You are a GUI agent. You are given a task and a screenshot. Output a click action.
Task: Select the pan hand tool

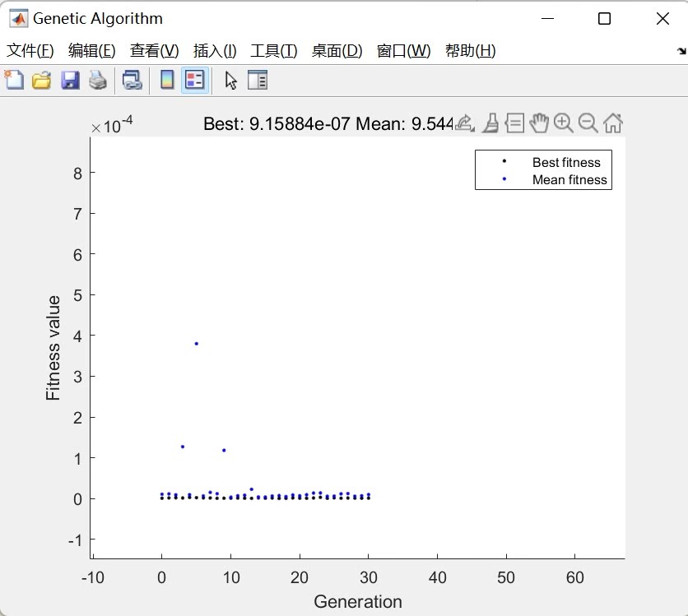[x=539, y=123]
